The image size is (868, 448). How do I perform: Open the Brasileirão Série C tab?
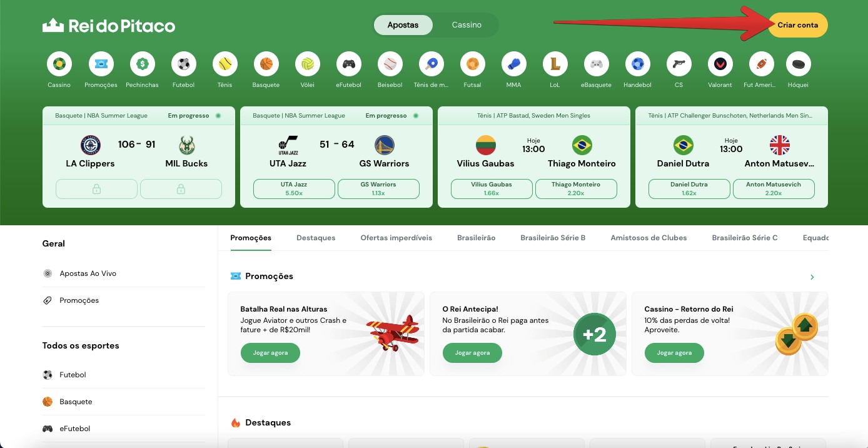click(x=745, y=238)
